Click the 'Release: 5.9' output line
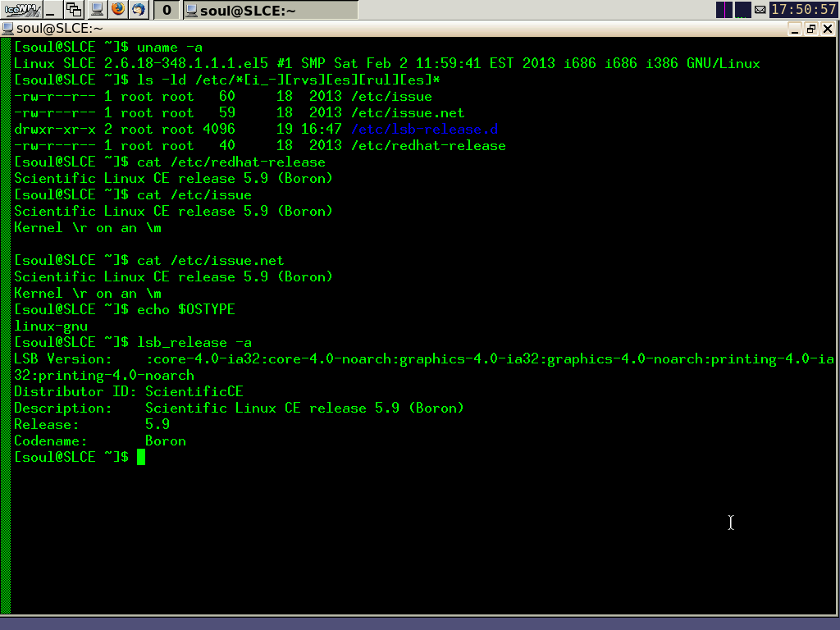Viewport: 840px width, 630px height. tap(92, 425)
